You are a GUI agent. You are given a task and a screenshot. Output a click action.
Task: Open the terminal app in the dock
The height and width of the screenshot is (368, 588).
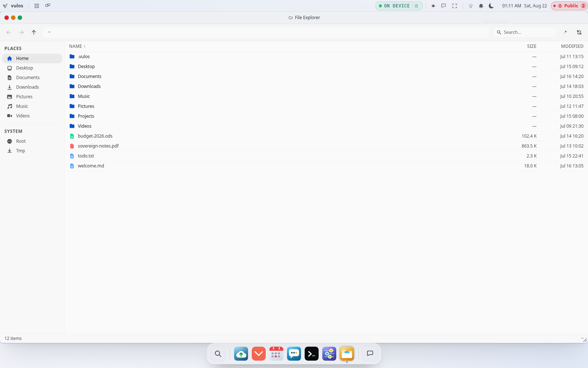point(312,354)
